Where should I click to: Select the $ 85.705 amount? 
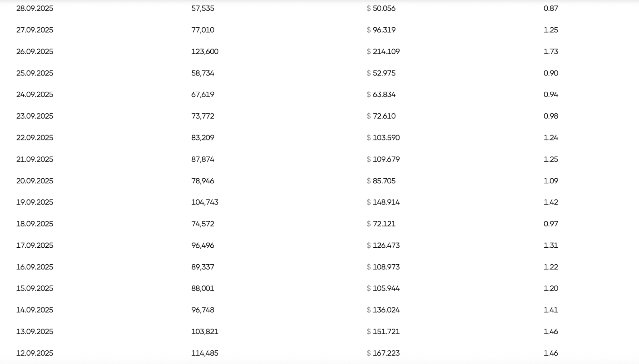pyautogui.click(x=381, y=181)
